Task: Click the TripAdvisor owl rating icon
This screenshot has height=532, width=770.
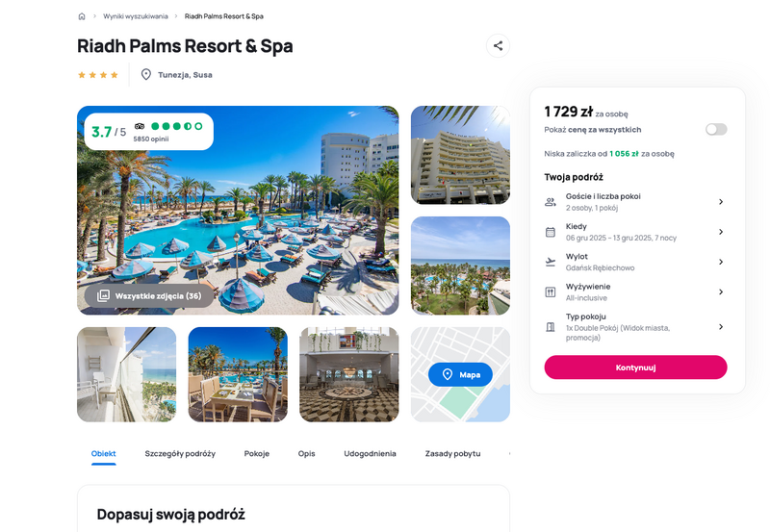Action: point(140,126)
